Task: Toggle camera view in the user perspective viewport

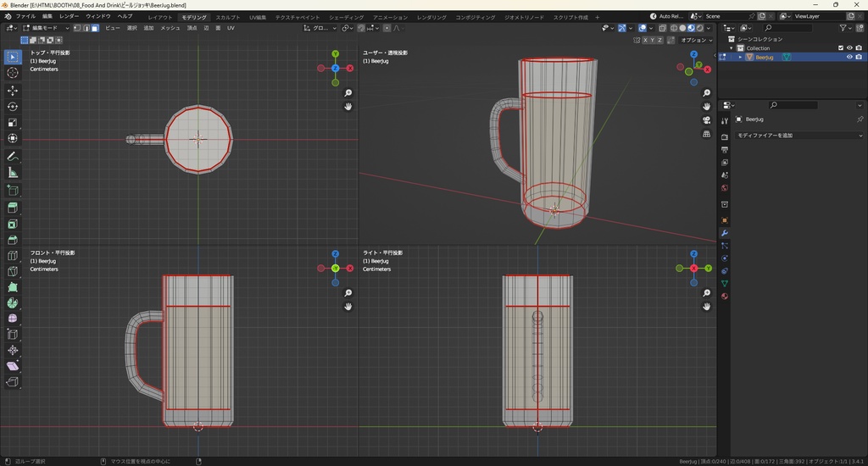Action: coord(706,120)
